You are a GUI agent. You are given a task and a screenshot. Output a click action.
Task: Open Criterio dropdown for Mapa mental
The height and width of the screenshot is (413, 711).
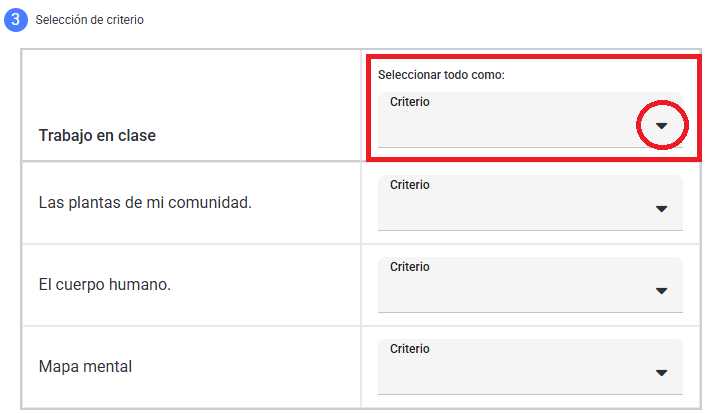point(530,367)
